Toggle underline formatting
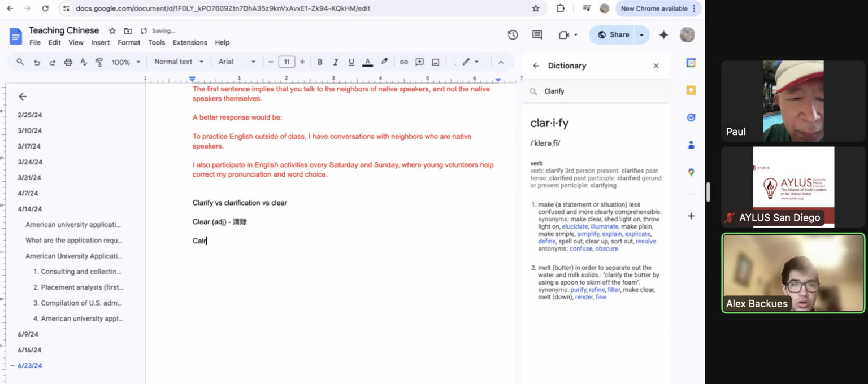 tap(351, 62)
